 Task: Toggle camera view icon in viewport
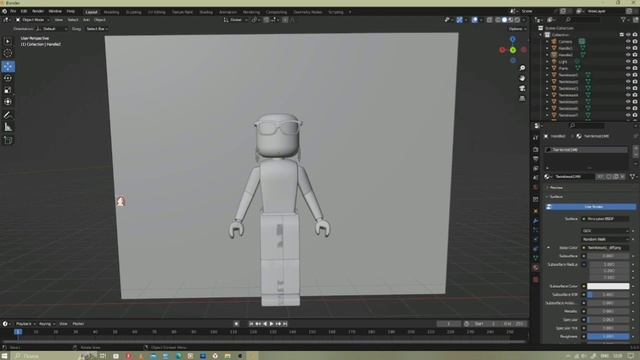(522, 89)
